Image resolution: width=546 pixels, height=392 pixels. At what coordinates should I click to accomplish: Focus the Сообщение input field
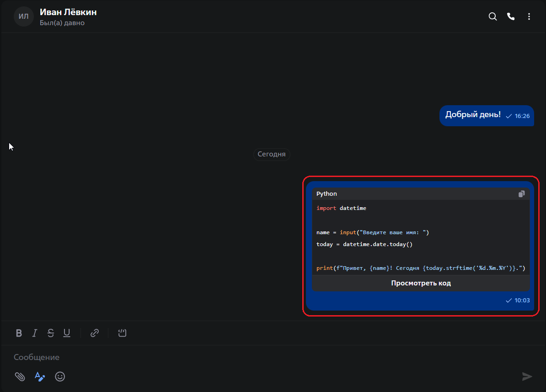pyautogui.click(x=229, y=357)
